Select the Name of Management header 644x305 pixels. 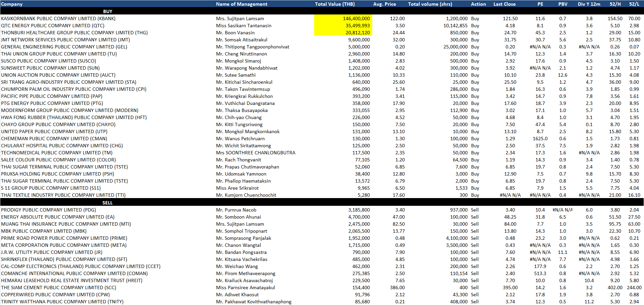pyautogui.click(x=242, y=4)
